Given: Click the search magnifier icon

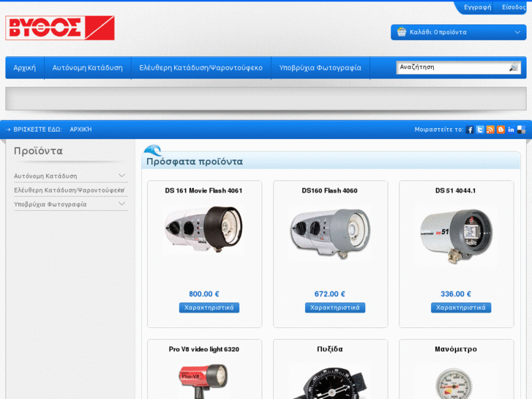Looking at the screenshot, I should coord(513,67).
